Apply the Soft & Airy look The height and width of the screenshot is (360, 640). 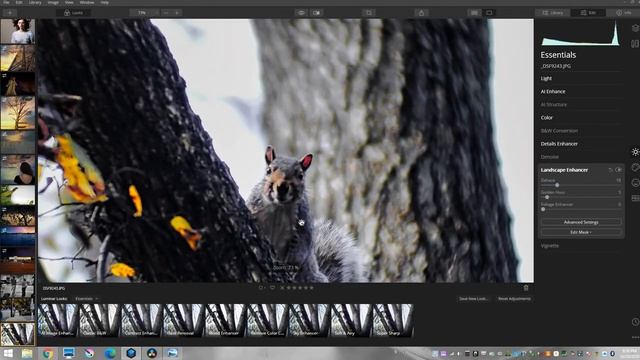click(351, 320)
